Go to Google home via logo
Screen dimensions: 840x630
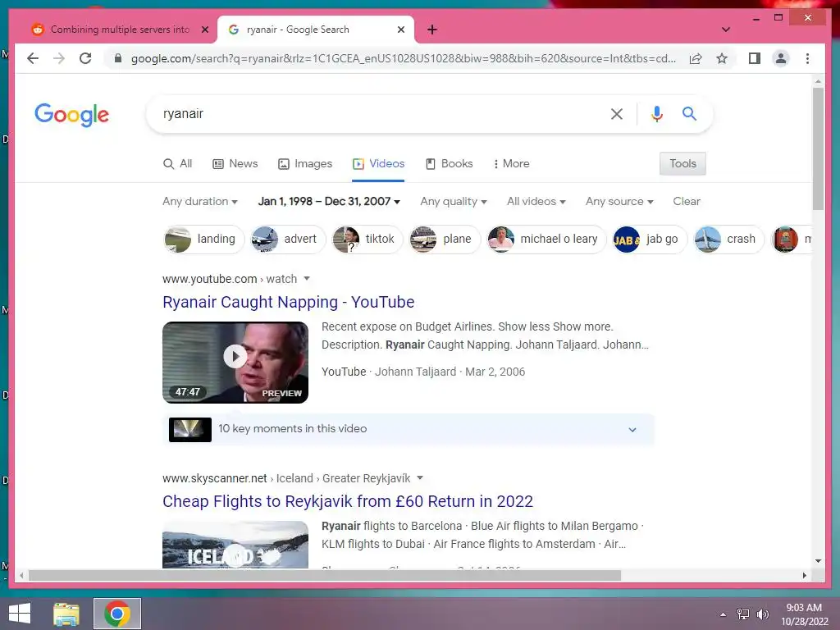tap(72, 115)
